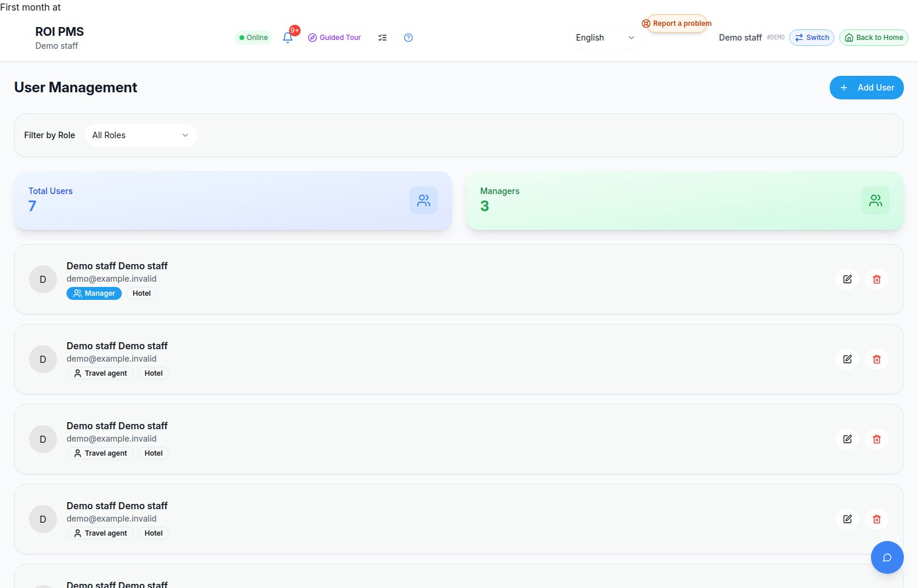Click Demo staff name beside #DEMO tag
The width and height of the screenshot is (918, 588).
click(x=740, y=38)
